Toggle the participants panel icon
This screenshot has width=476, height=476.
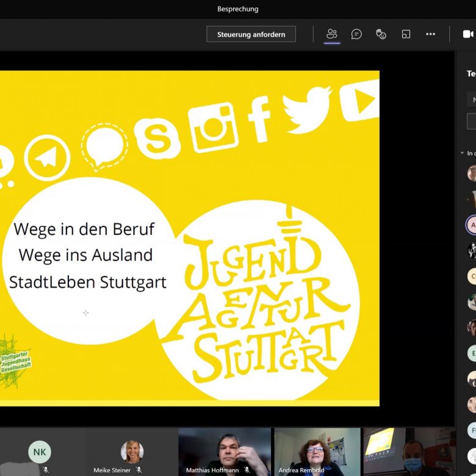point(332,34)
